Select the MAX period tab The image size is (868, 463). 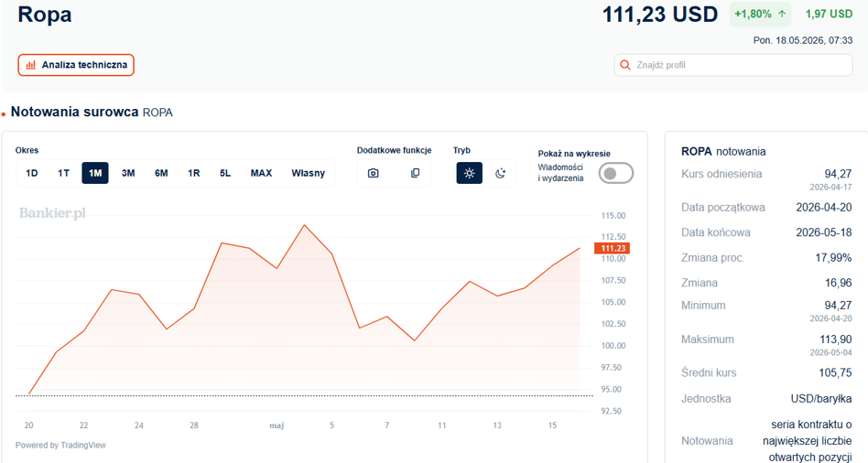pyautogui.click(x=261, y=173)
